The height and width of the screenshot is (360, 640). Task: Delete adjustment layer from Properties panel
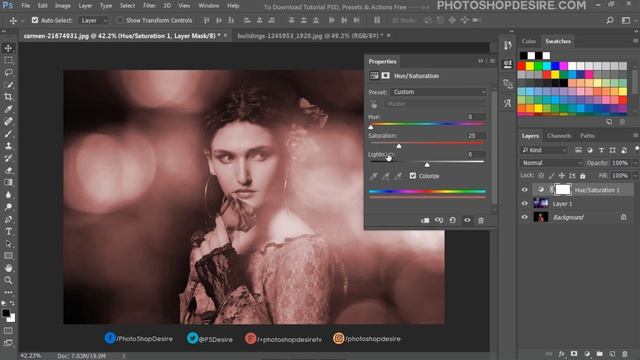point(481,220)
